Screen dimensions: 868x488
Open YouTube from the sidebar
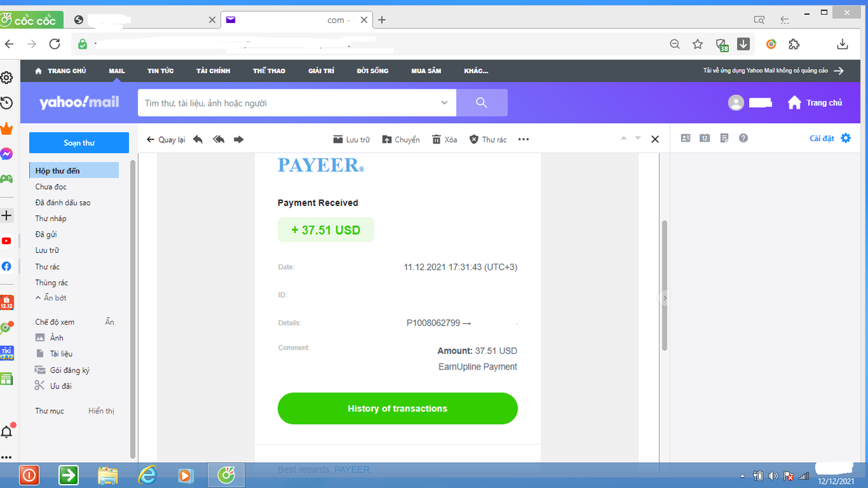click(6, 241)
